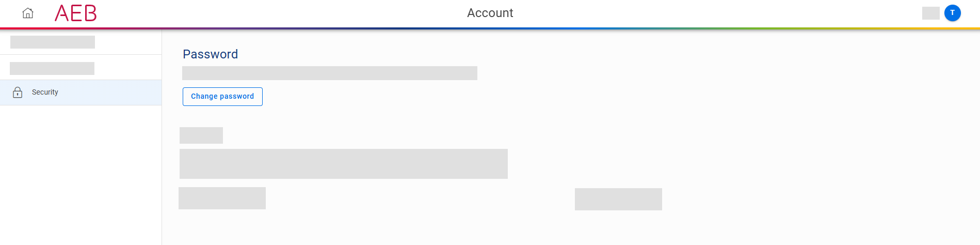Click the bottom-left gray placeholder block
The image size is (980, 245).
[222, 198]
